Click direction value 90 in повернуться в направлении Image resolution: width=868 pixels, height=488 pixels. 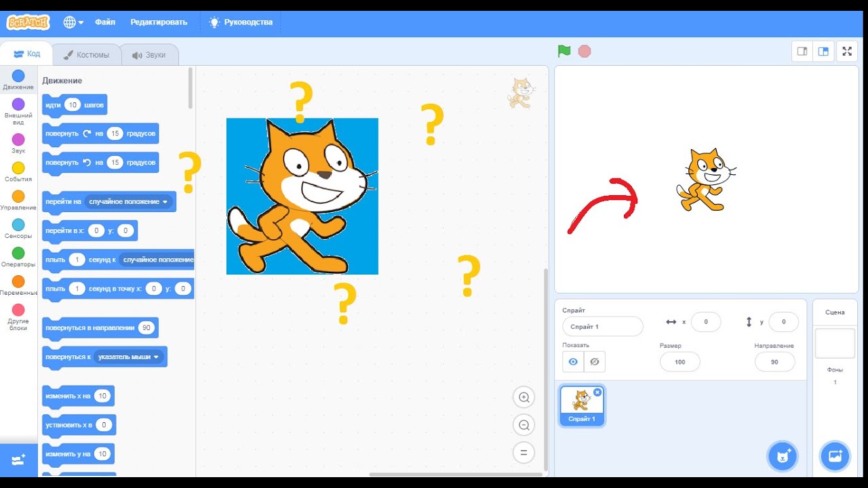pos(146,327)
